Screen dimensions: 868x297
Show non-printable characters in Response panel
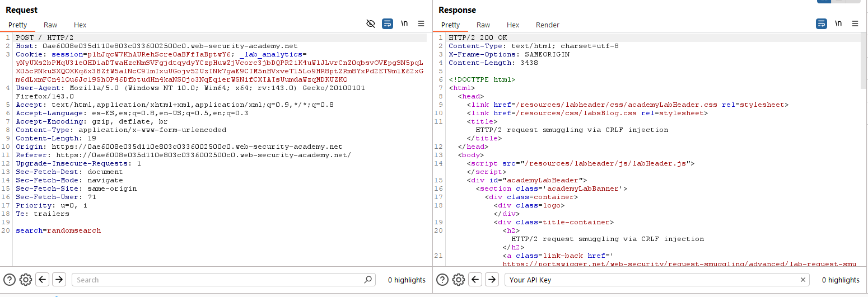point(838,23)
